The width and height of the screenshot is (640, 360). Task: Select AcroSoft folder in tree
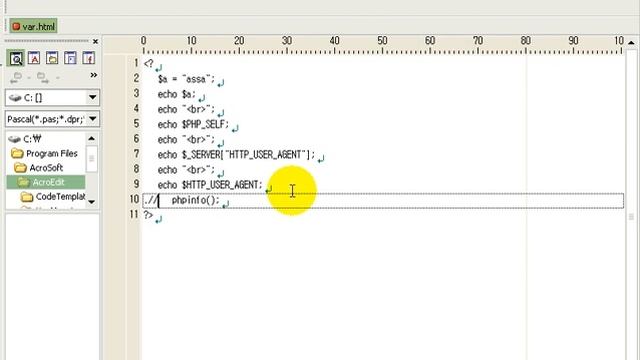(38, 168)
